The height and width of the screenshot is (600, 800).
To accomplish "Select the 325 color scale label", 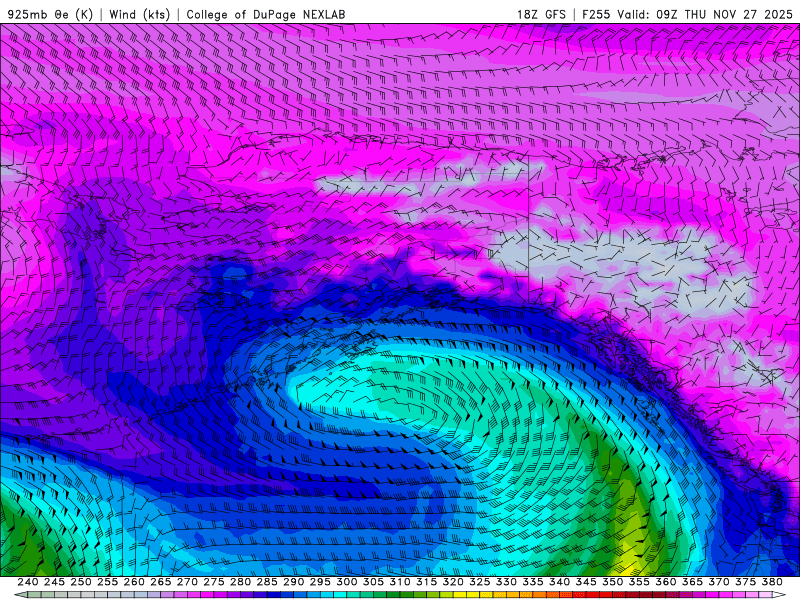I will coord(480,582).
